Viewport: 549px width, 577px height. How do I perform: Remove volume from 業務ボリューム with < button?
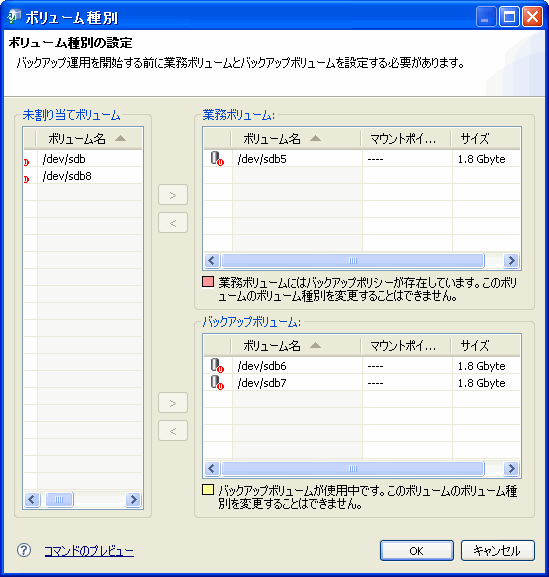pos(173,223)
